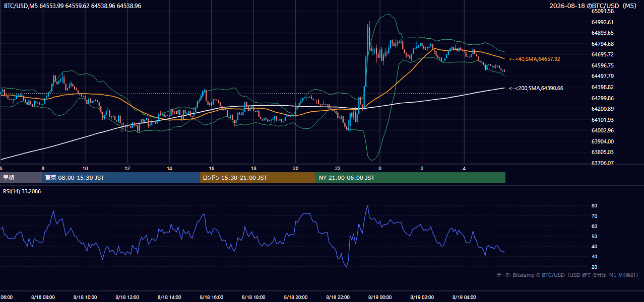Click RSI axis level 70
The image size is (644, 302).
pos(594,216)
